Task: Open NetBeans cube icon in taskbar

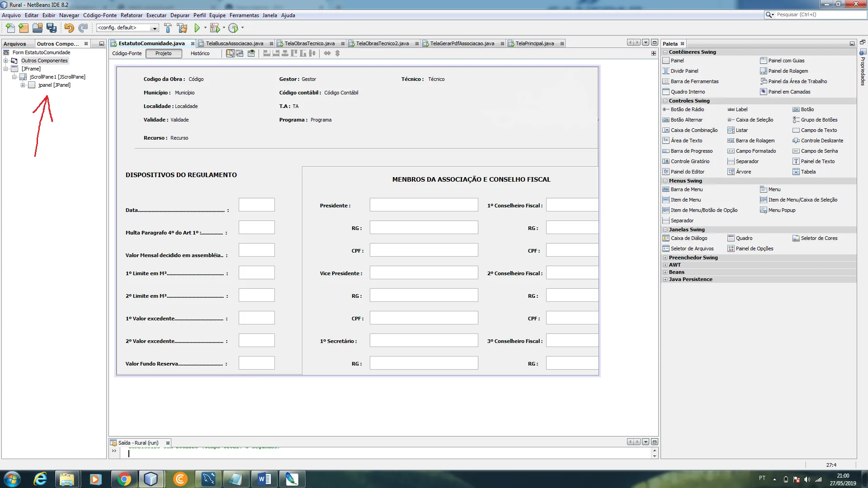Action: pos(151,479)
